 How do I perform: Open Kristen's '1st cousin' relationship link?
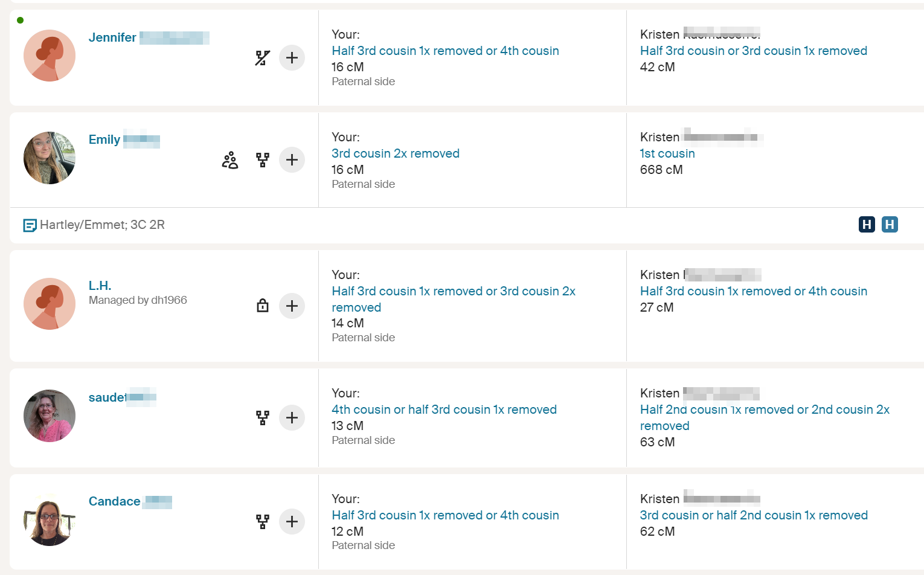667,153
